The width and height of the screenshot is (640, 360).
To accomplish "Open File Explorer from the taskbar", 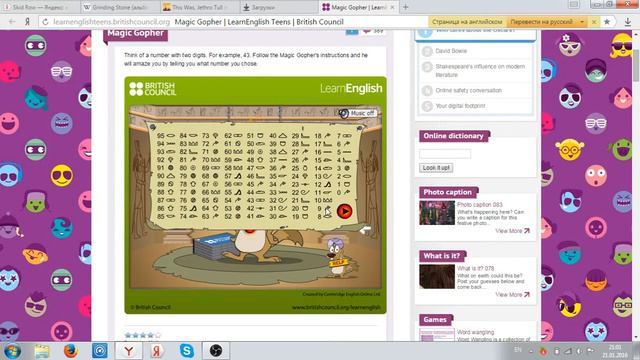I will click(x=42, y=351).
